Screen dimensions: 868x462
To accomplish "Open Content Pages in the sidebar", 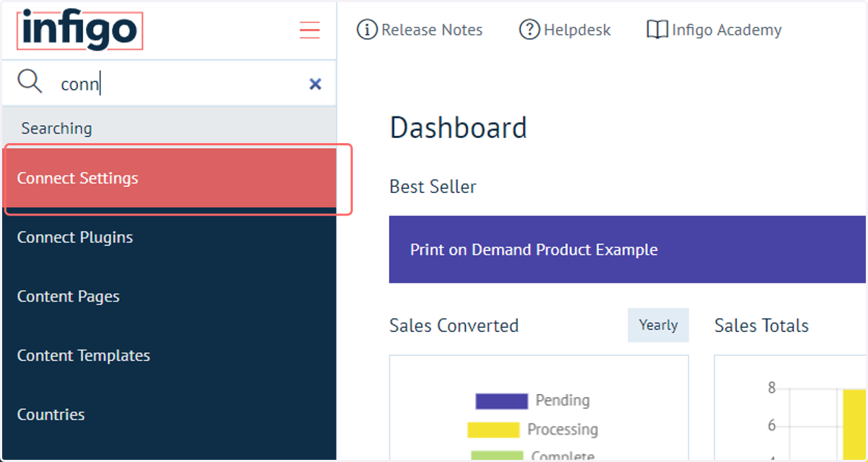I will [x=169, y=296].
